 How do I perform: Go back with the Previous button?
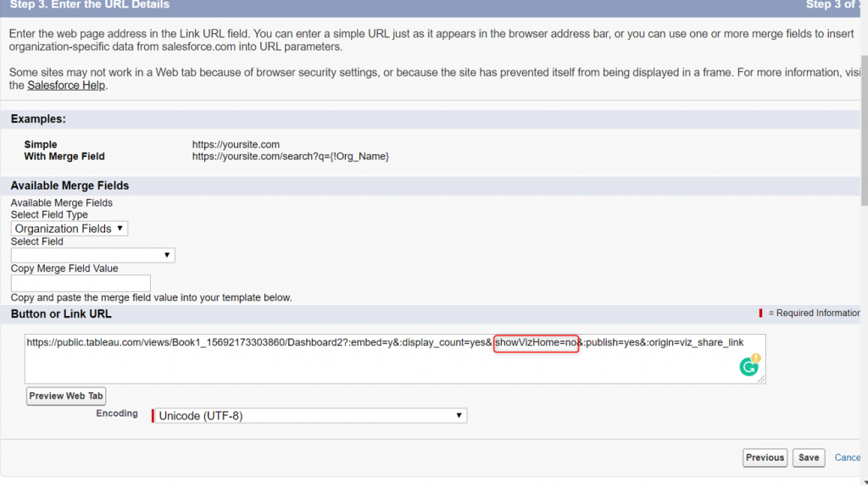pyautogui.click(x=765, y=457)
